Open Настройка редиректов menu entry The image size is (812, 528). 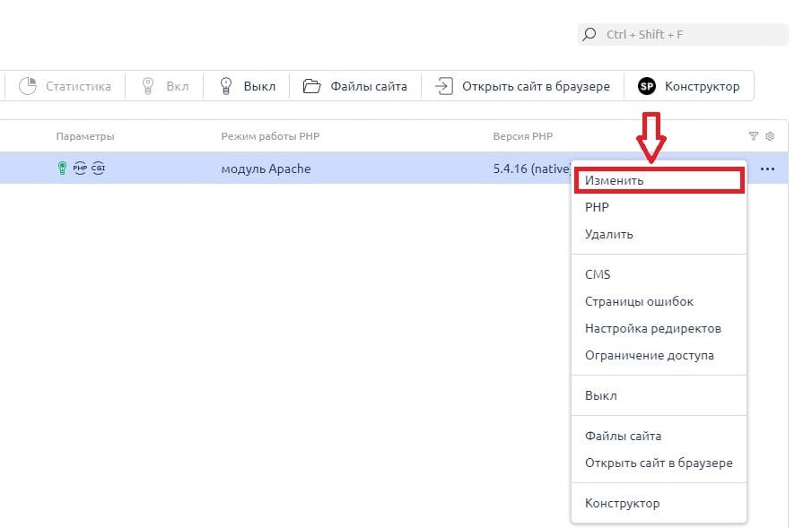pyautogui.click(x=659, y=328)
